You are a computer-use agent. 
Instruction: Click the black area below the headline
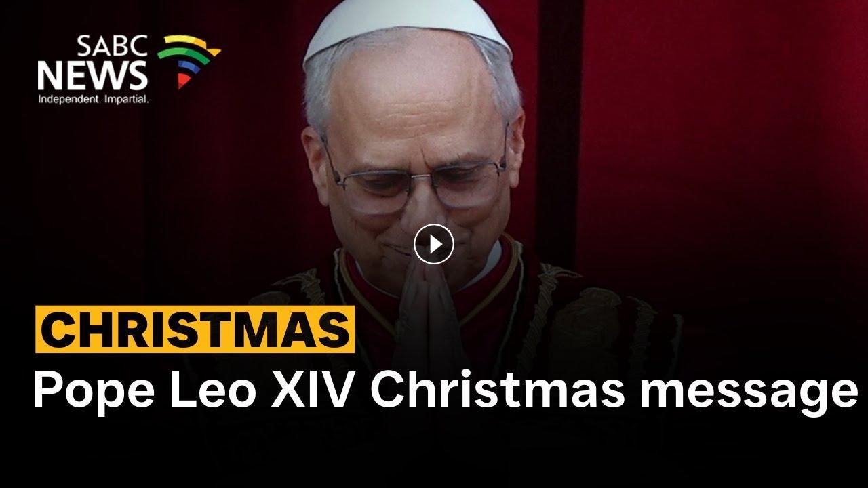pyautogui.click(x=434, y=454)
